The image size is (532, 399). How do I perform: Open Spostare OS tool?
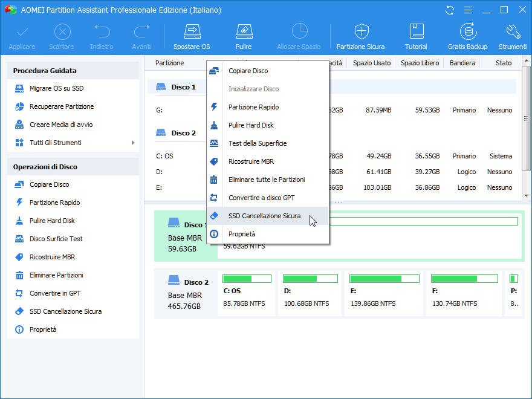192,37
